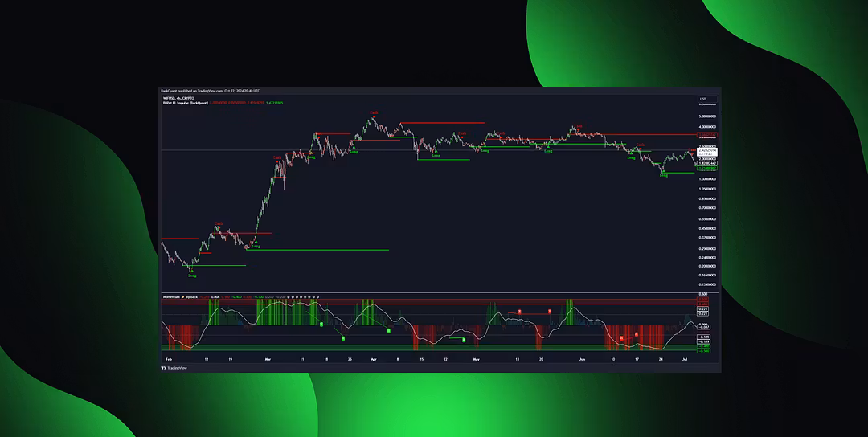
Task: Click the red divergence label near May 13
Action: click(x=519, y=311)
